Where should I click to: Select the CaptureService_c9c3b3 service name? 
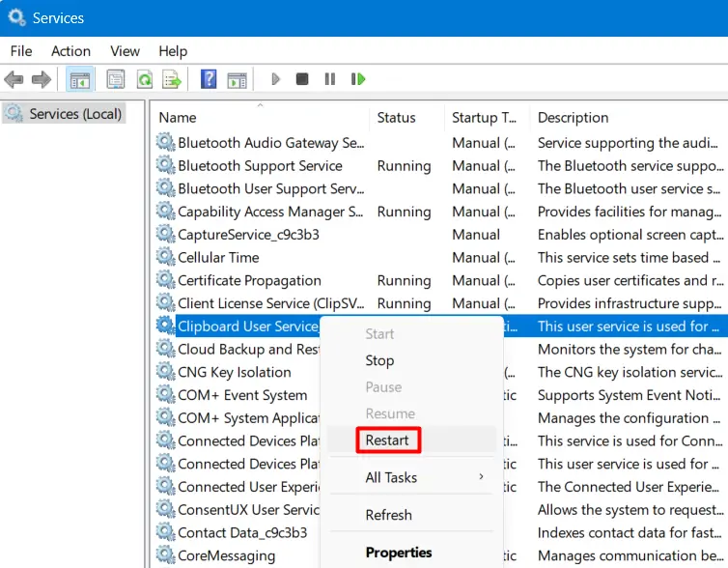click(x=248, y=235)
